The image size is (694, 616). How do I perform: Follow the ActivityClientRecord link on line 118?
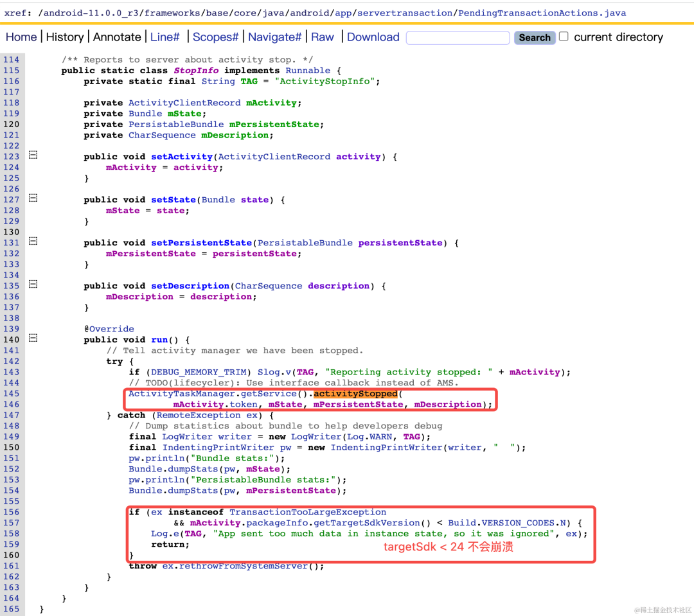click(184, 103)
